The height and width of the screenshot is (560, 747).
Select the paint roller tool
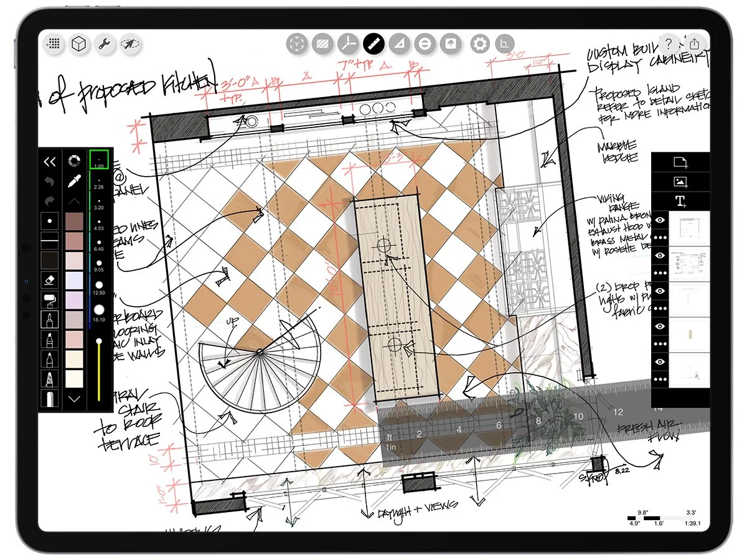point(50,300)
